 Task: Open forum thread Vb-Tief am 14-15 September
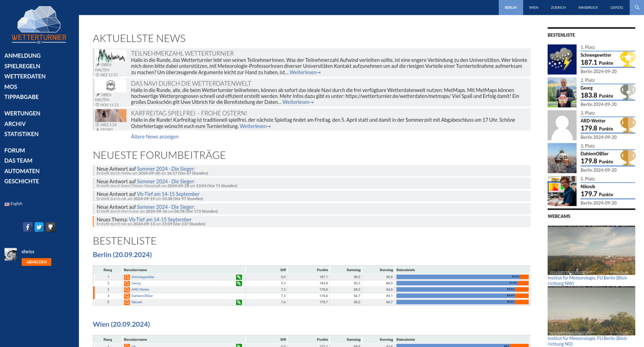[x=168, y=194]
